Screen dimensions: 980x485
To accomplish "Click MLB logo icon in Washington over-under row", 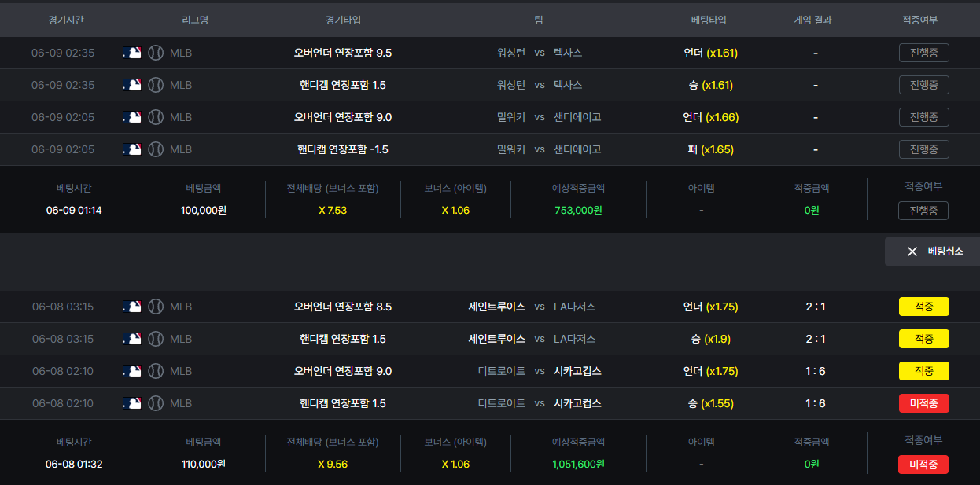I will [x=132, y=53].
